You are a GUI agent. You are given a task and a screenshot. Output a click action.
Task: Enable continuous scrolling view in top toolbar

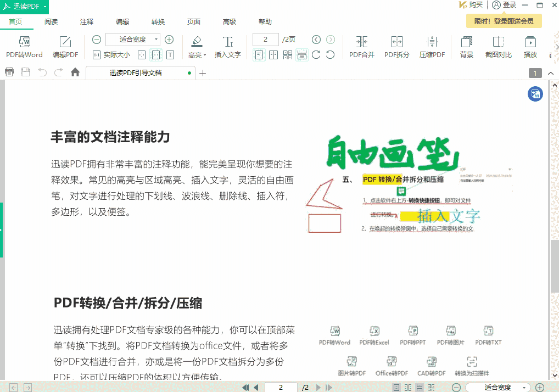pos(301,54)
